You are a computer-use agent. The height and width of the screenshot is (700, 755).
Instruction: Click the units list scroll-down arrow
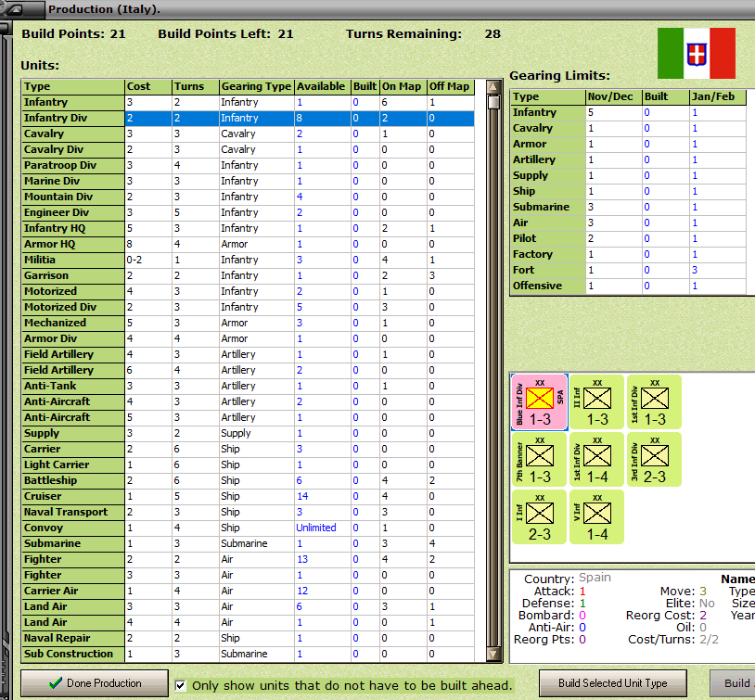coord(493,655)
